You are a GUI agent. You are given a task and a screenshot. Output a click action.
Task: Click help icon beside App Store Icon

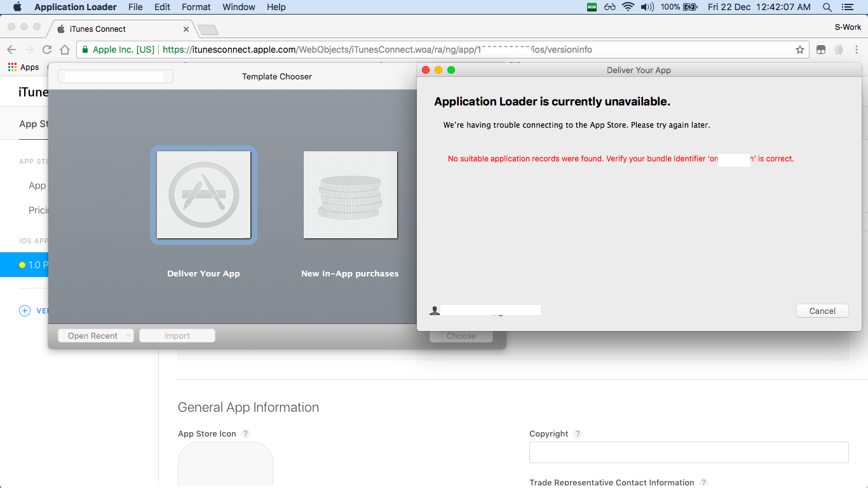tap(246, 433)
